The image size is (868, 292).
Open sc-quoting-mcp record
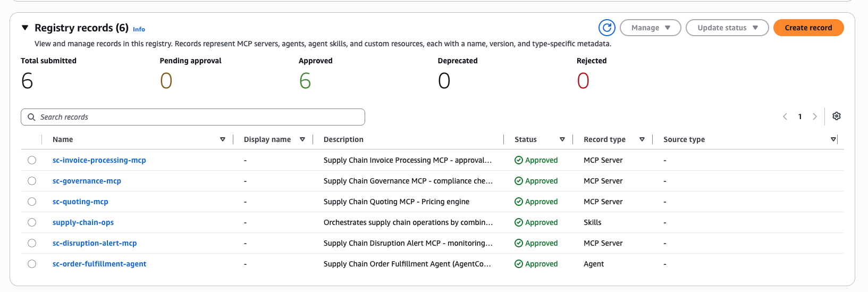tap(80, 202)
